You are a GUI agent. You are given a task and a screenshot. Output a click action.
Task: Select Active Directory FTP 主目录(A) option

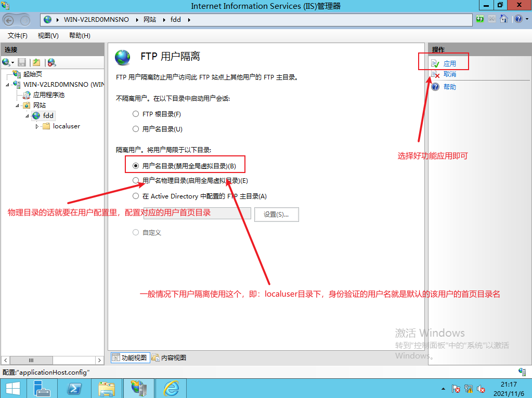click(x=136, y=196)
